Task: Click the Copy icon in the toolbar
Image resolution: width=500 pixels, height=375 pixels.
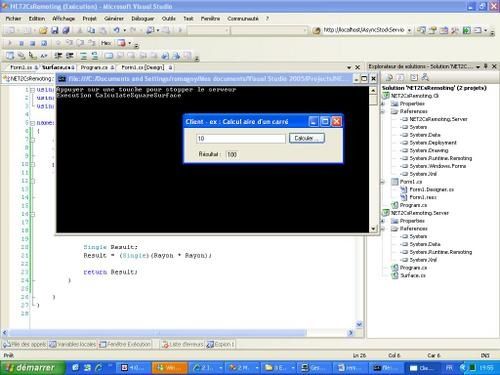Action: 91,30
